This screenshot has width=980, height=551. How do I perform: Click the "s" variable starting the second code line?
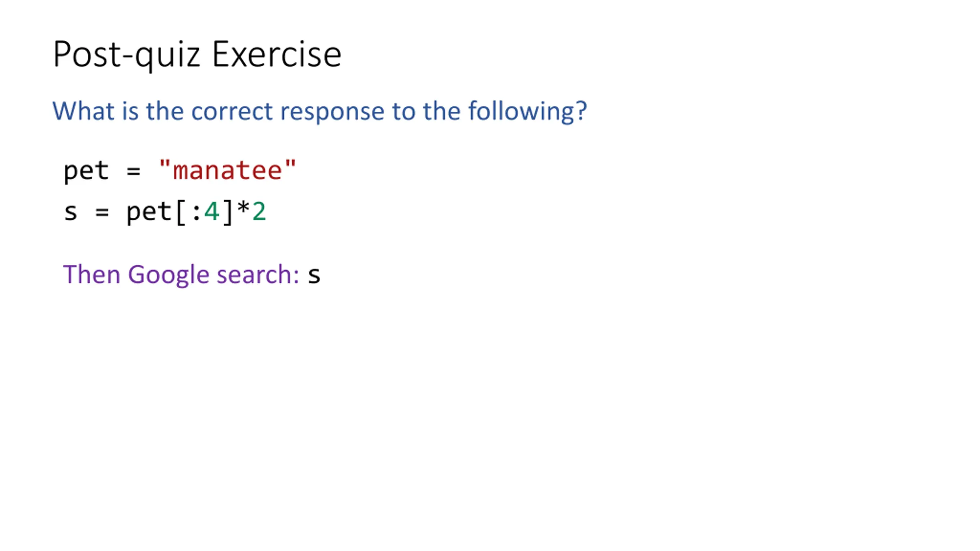pyautogui.click(x=70, y=212)
